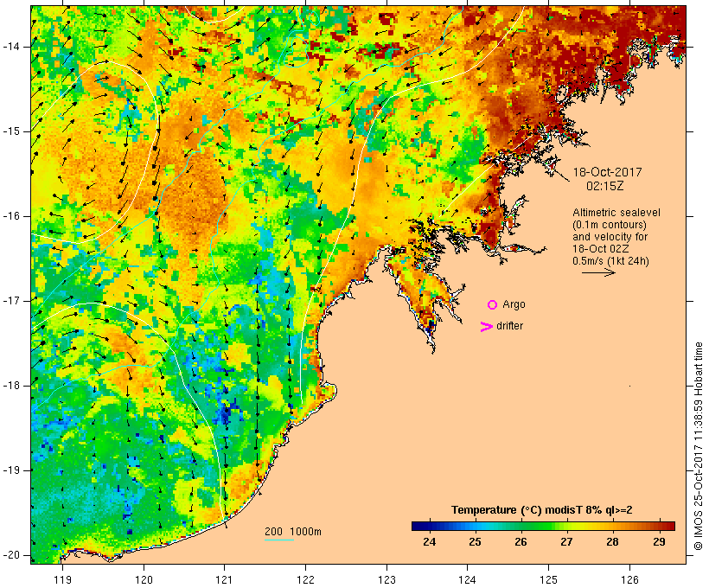Image resolution: width=709 pixels, height=588 pixels.
Task: Click longitude axis label 125
Action: pyautogui.click(x=549, y=579)
